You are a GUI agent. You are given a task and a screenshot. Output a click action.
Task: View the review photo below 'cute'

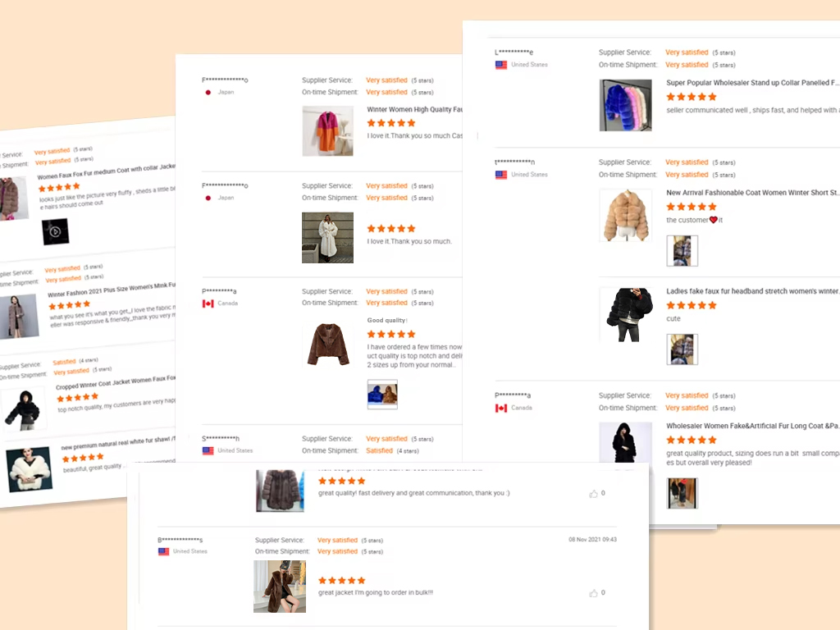(682, 349)
